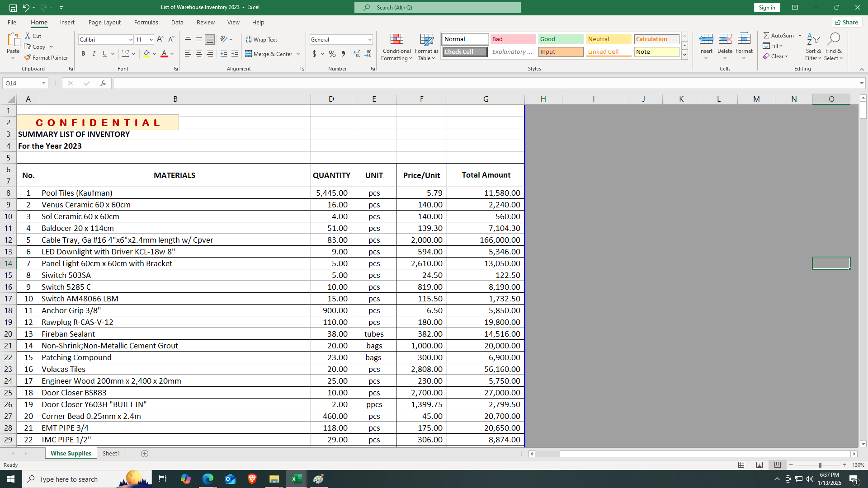Click the Format Painter icon
Image resolution: width=868 pixels, height=488 pixels.
click(28, 57)
